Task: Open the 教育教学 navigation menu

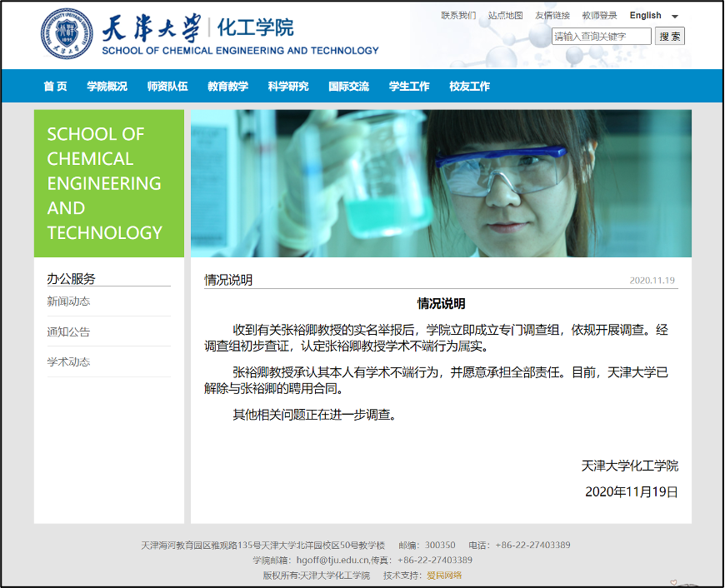Action: pyautogui.click(x=227, y=86)
